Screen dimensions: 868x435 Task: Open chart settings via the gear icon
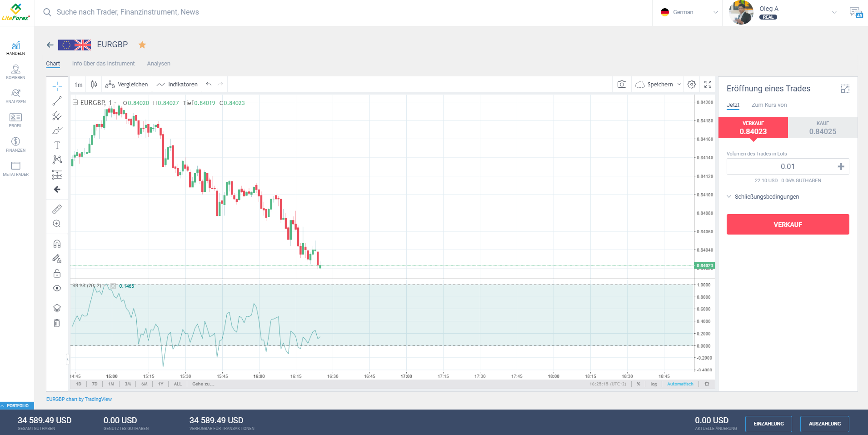692,84
